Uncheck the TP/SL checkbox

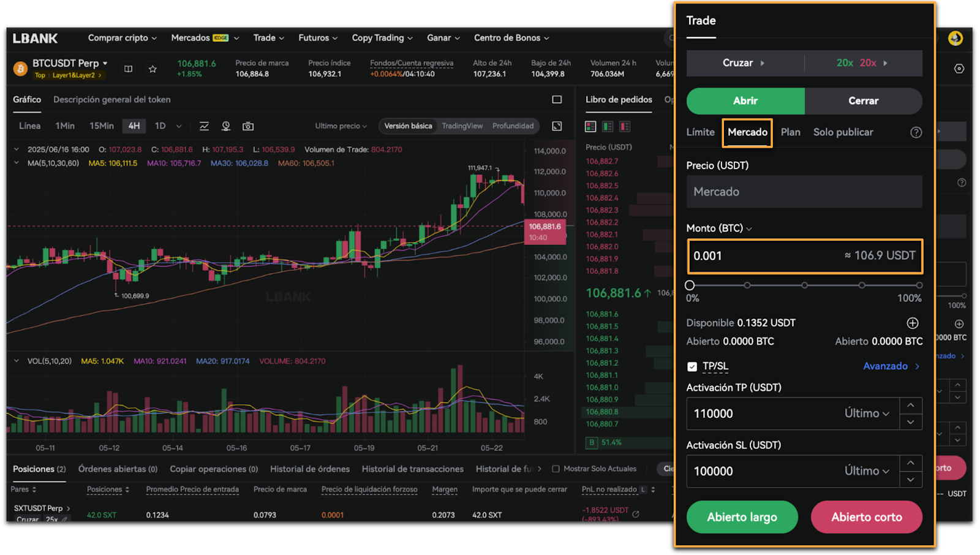tap(692, 366)
